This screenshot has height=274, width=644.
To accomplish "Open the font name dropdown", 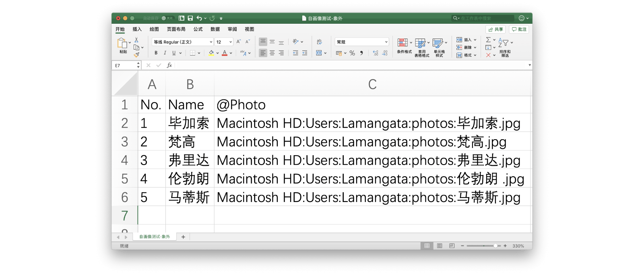I will point(211,42).
